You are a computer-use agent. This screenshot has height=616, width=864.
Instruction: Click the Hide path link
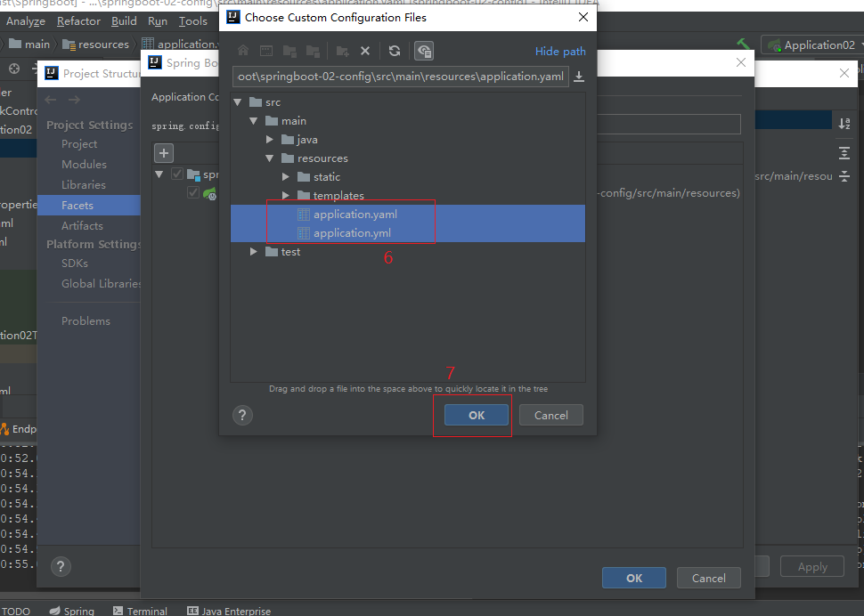(560, 52)
